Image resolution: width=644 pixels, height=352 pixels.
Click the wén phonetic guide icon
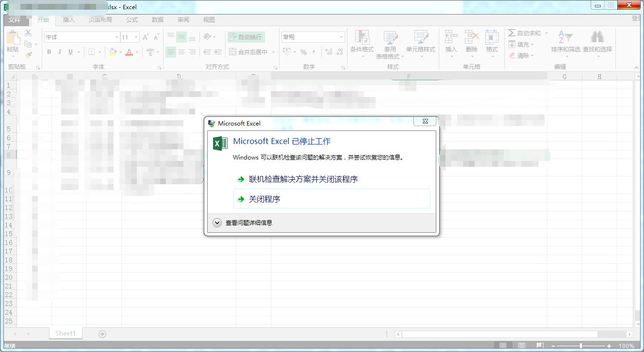pyautogui.click(x=150, y=52)
